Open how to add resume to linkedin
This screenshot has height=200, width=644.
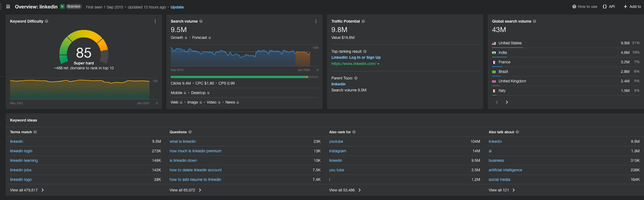[x=195, y=180]
